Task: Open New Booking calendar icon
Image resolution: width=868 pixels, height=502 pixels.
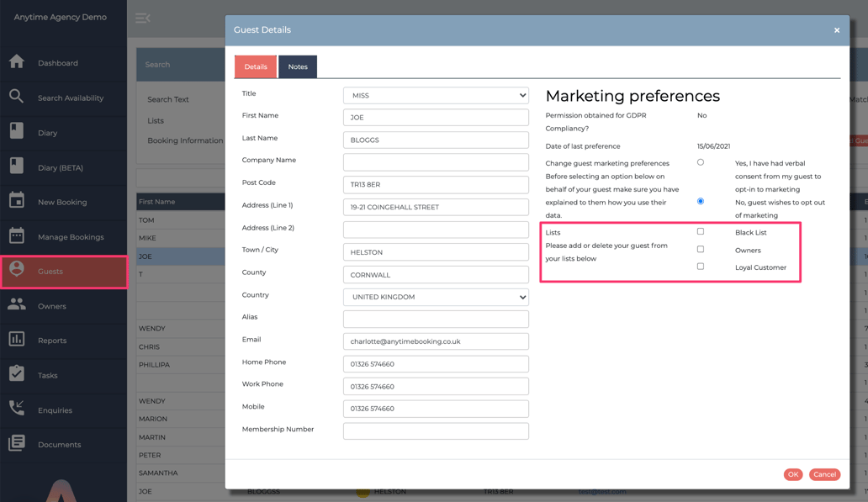Action: point(17,201)
